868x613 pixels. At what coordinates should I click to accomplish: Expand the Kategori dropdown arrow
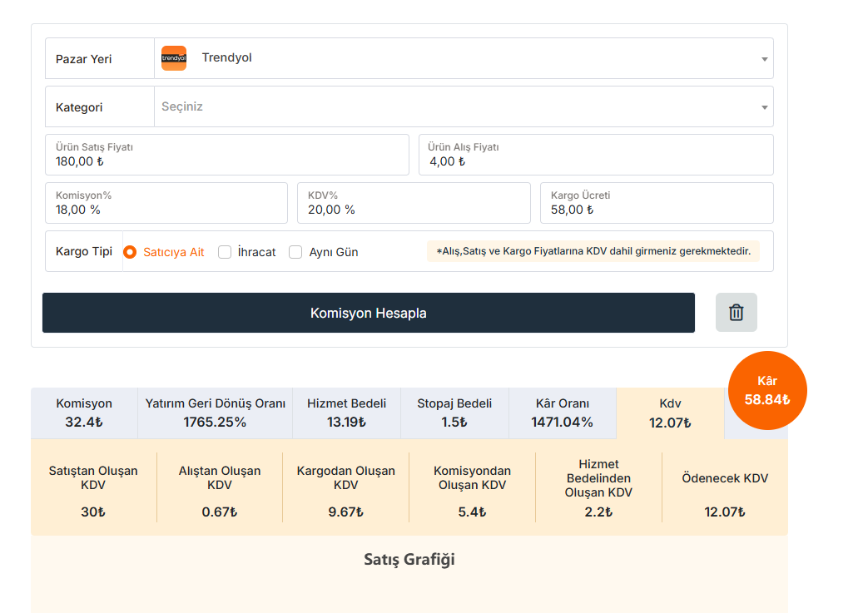765,107
